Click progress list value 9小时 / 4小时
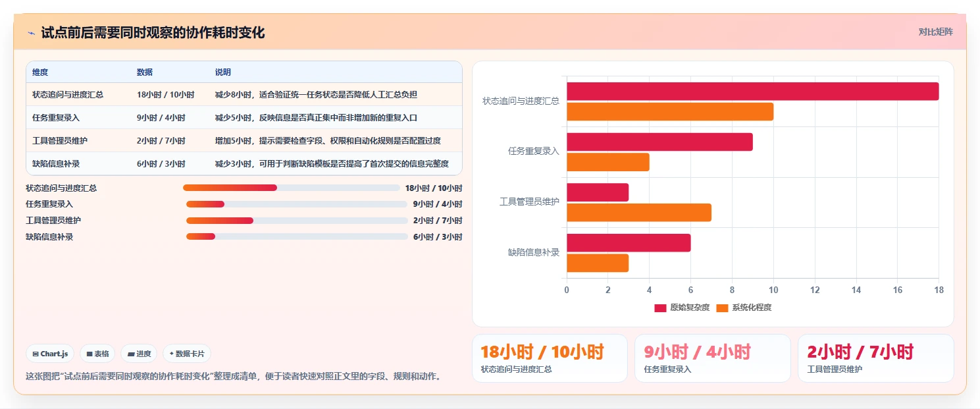980x409 pixels. pyautogui.click(x=438, y=204)
